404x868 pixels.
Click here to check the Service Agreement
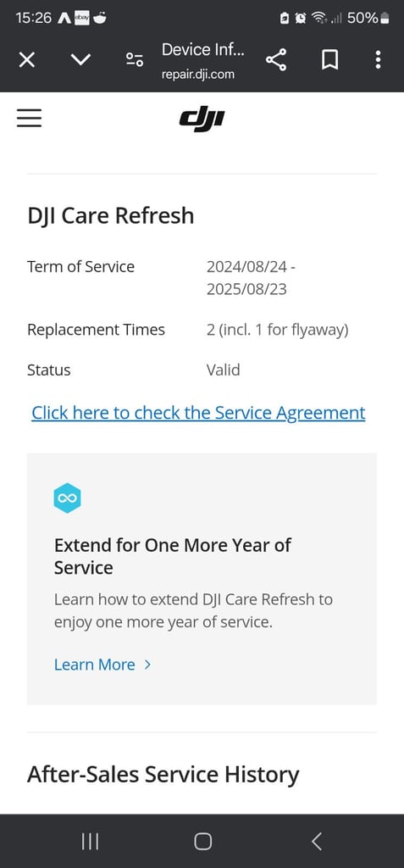tap(198, 413)
